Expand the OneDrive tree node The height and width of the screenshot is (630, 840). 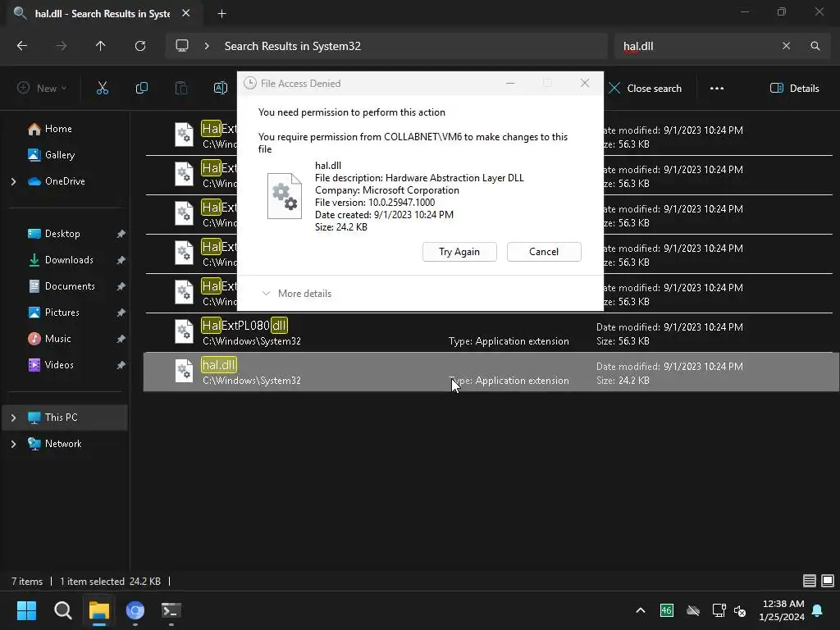13,181
